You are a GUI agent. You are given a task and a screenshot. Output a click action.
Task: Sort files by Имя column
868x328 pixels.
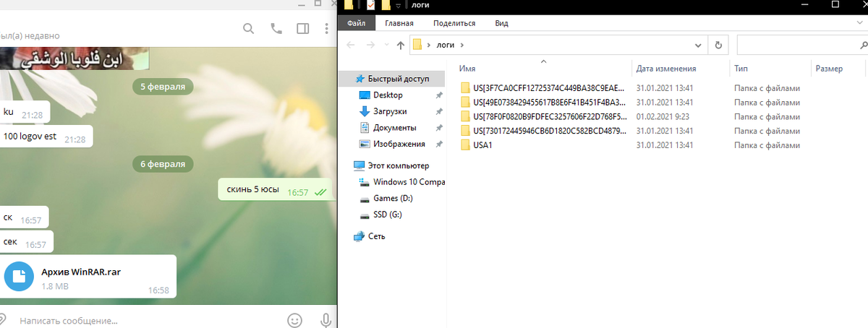pos(467,69)
